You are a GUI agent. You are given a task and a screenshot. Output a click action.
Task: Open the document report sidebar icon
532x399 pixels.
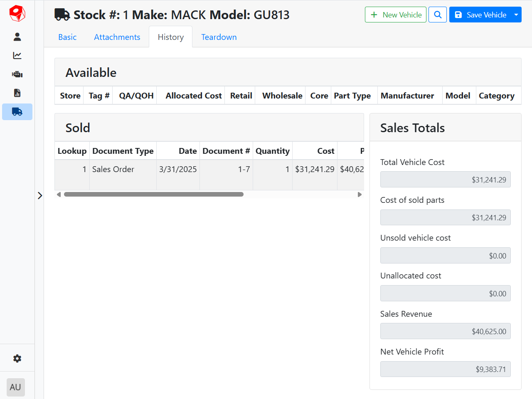(17, 93)
